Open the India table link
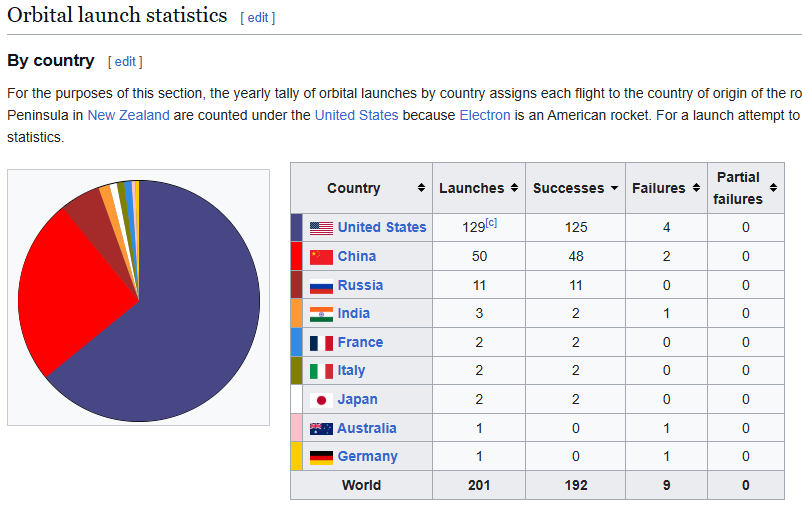The image size is (802, 518). (x=353, y=313)
